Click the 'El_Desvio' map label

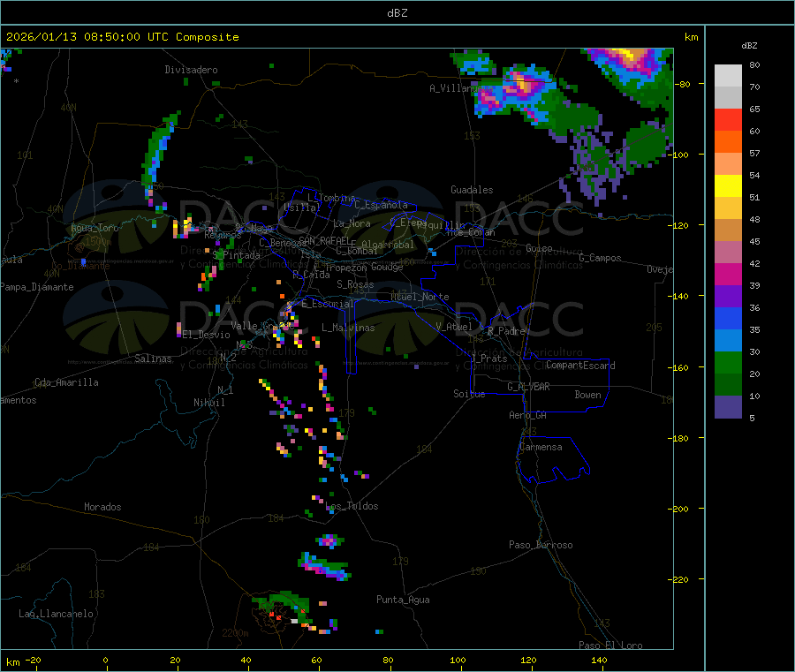[x=207, y=335]
